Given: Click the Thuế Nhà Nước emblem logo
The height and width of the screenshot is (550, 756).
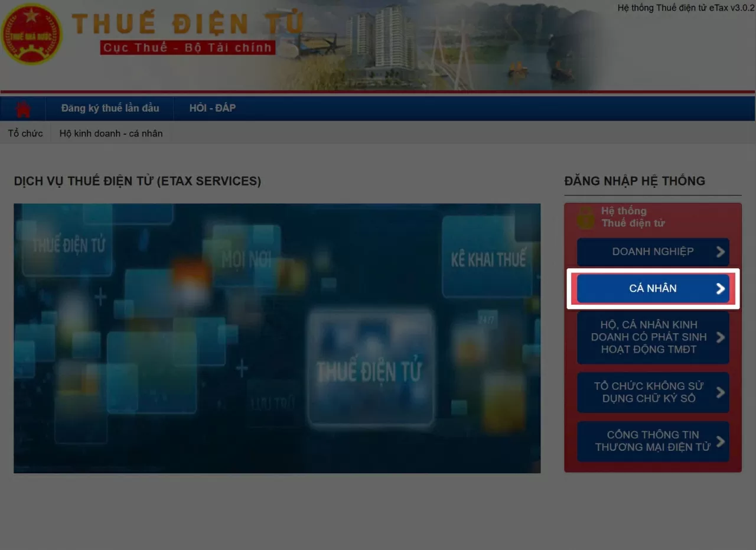Looking at the screenshot, I should point(31,34).
